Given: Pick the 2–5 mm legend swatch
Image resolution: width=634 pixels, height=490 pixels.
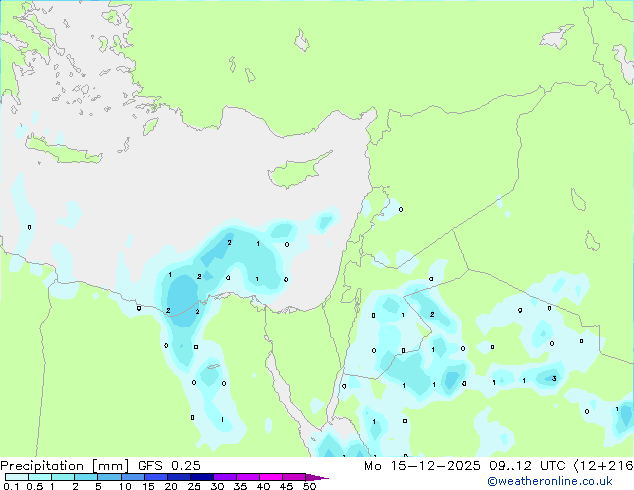Looking at the screenshot, I should (86, 477).
